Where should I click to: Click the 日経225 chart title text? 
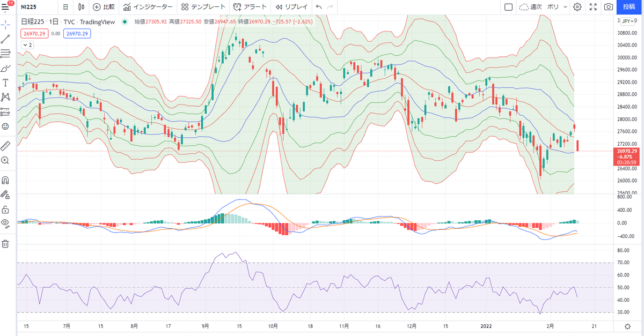click(x=32, y=22)
